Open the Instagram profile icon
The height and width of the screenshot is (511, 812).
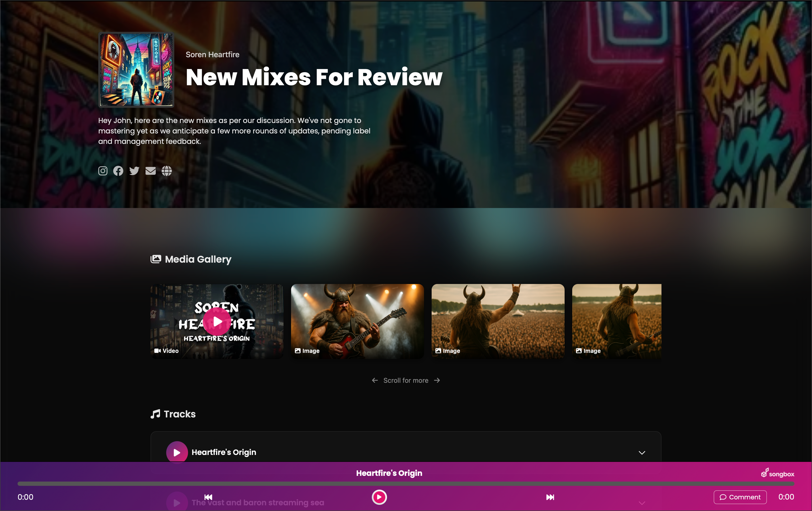coord(103,171)
